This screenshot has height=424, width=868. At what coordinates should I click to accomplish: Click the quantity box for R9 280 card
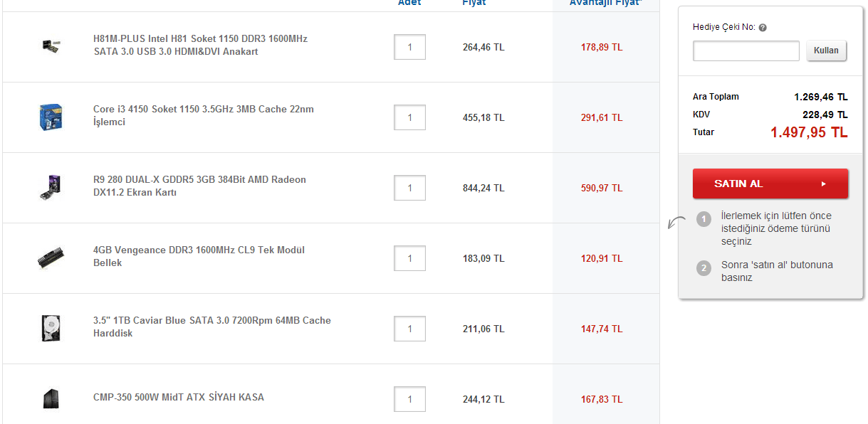click(x=409, y=188)
